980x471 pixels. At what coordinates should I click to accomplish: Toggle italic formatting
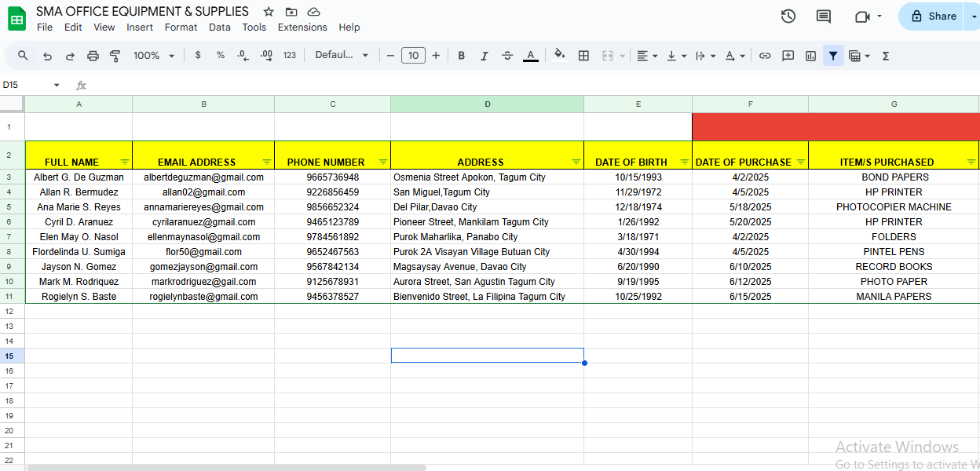pos(485,56)
